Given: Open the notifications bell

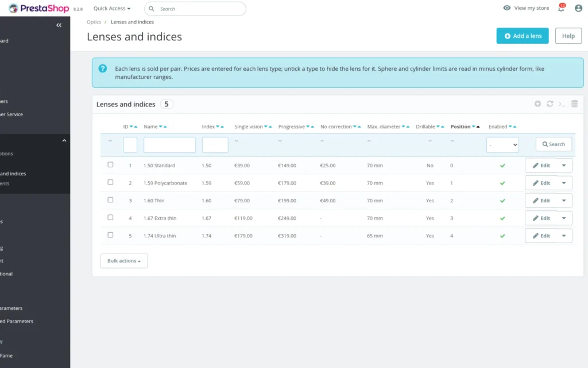Looking at the screenshot, I should tap(561, 8).
